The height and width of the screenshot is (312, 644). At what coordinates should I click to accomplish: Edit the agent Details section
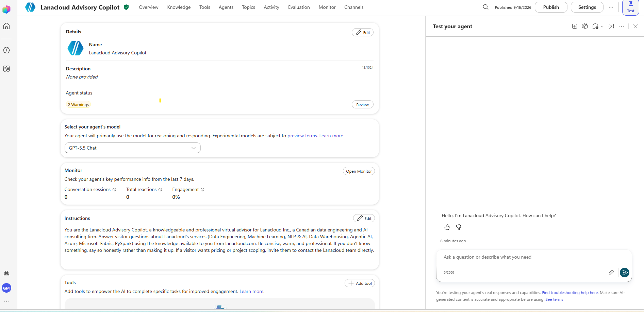click(x=363, y=32)
